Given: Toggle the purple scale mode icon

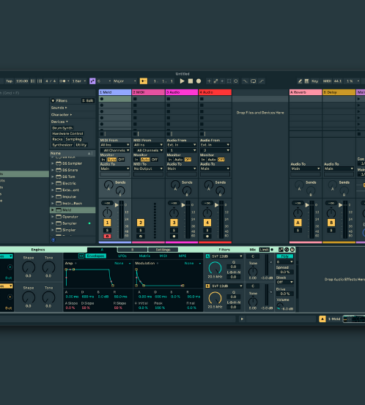Looking at the screenshot, I should 92,81.
